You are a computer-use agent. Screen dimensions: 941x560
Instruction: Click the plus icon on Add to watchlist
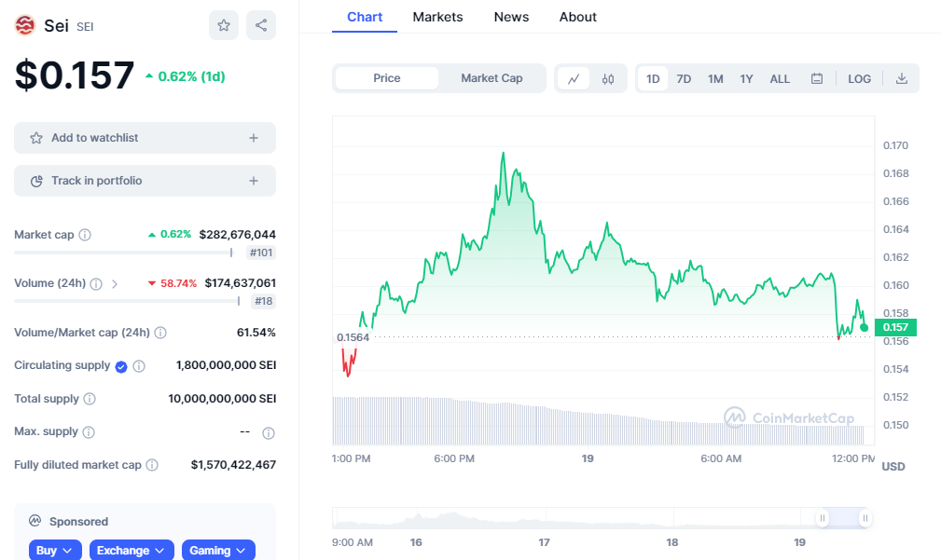254,138
